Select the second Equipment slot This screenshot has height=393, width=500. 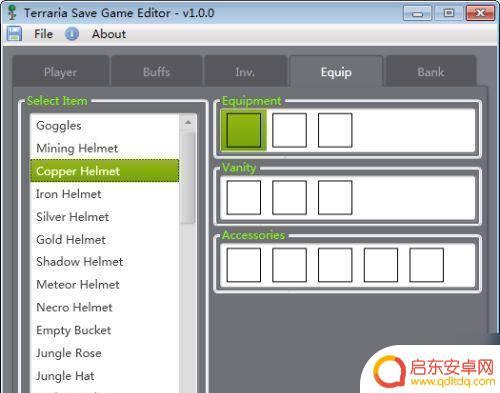coord(289,130)
